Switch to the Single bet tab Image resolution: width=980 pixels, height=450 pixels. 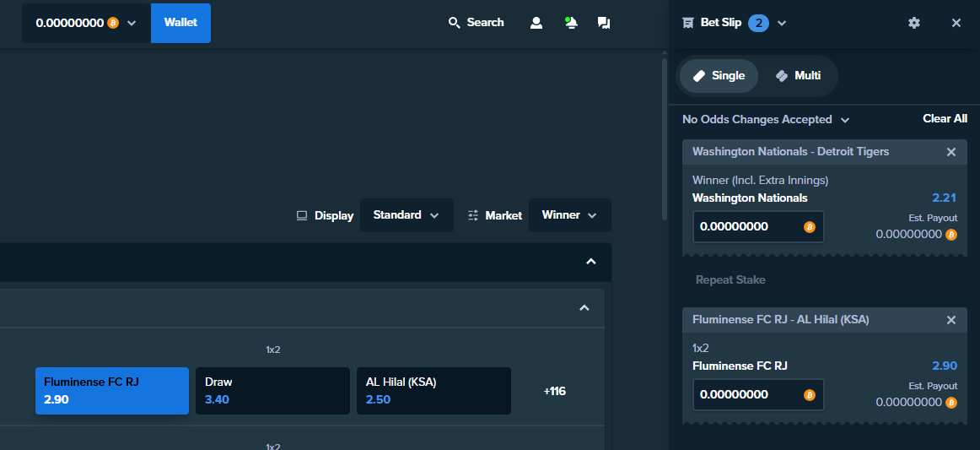(719, 76)
